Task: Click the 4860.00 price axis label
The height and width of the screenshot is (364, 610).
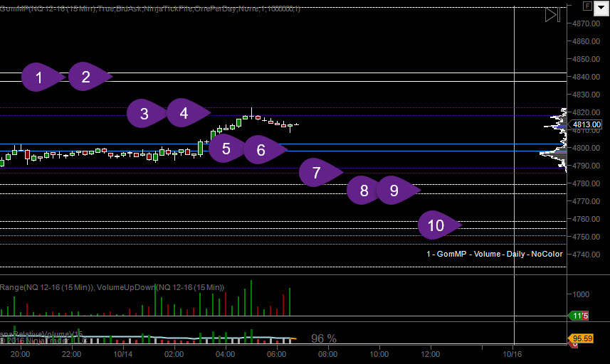Action: click(x=586, y=41)
